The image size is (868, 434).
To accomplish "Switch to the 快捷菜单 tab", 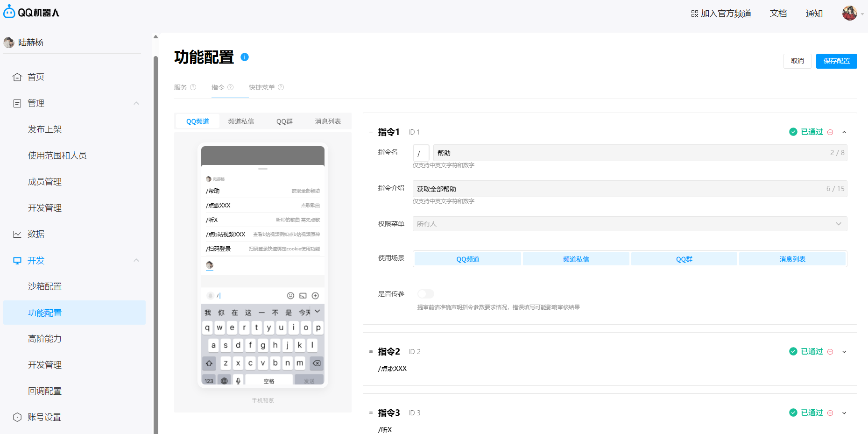I will pyautogui.click(x=262, y=87).
